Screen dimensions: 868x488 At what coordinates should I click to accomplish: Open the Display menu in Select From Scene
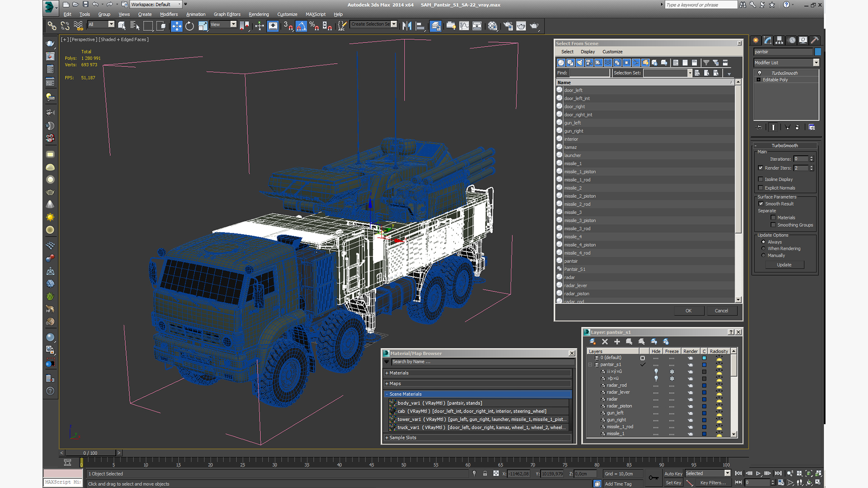(x=588, y=52)
